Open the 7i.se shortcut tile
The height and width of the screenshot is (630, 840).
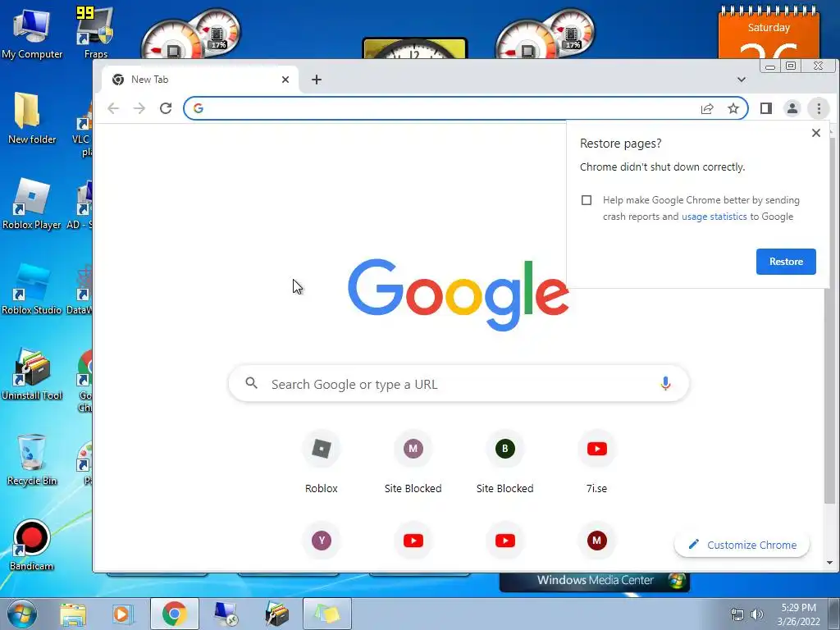(x=597, y=462)
